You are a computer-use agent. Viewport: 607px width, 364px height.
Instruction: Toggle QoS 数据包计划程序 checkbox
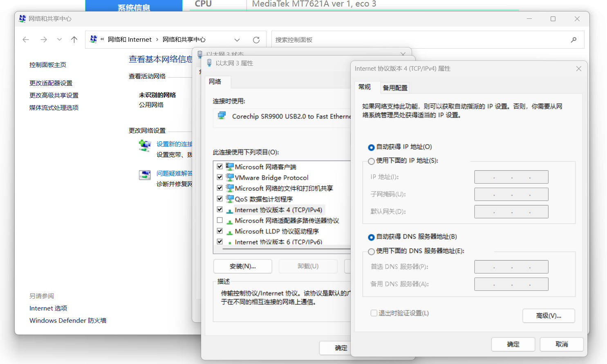tap(220, 198)
